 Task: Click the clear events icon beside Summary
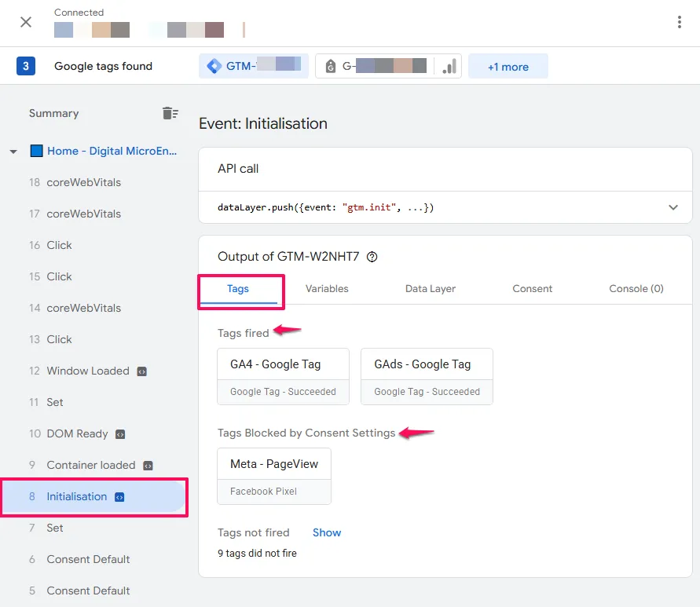[x=170, y=112]
